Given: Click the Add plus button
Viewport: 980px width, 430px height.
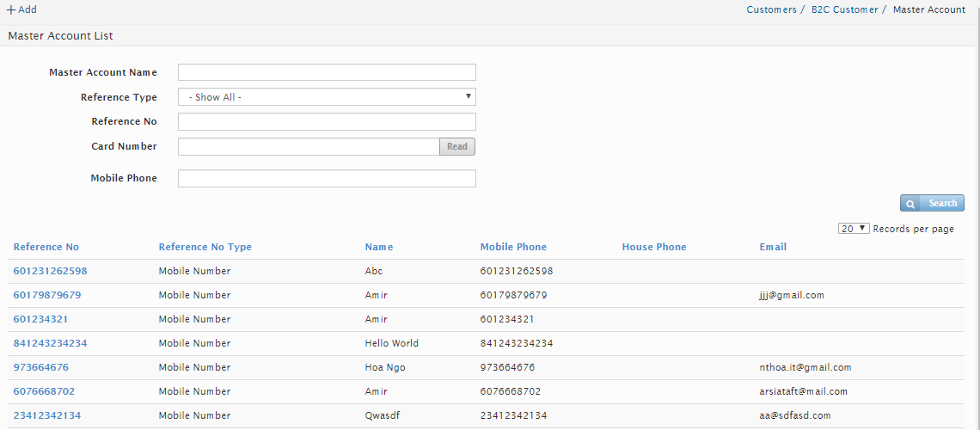Looking at the screenshot, I should [21, 9].
